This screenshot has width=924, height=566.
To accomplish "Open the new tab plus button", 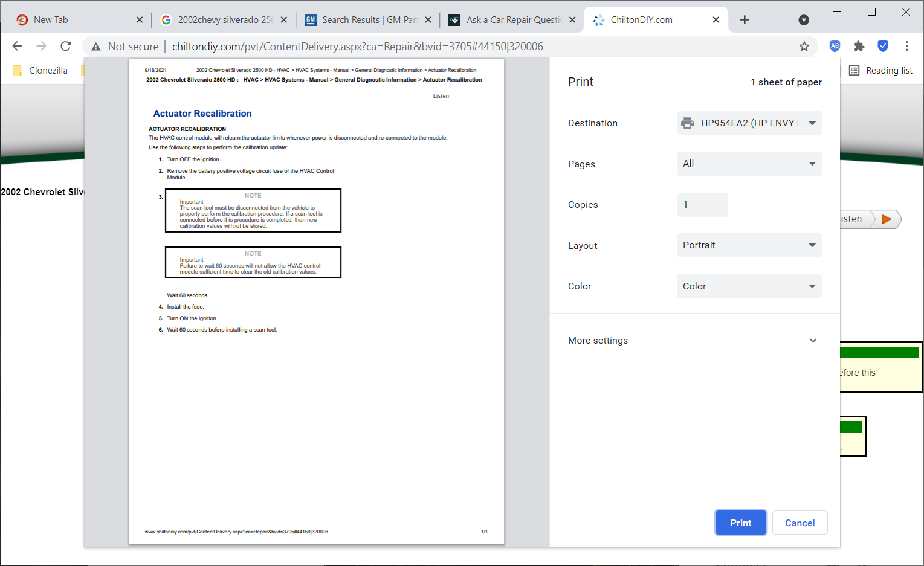I will click(745, 20).
